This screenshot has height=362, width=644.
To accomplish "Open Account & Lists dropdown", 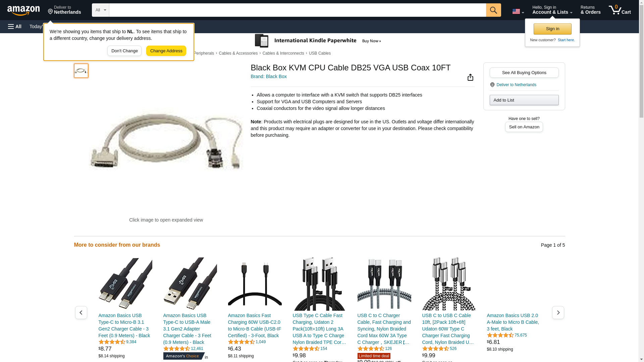I will pyautogui.click(x=552, y=10).
